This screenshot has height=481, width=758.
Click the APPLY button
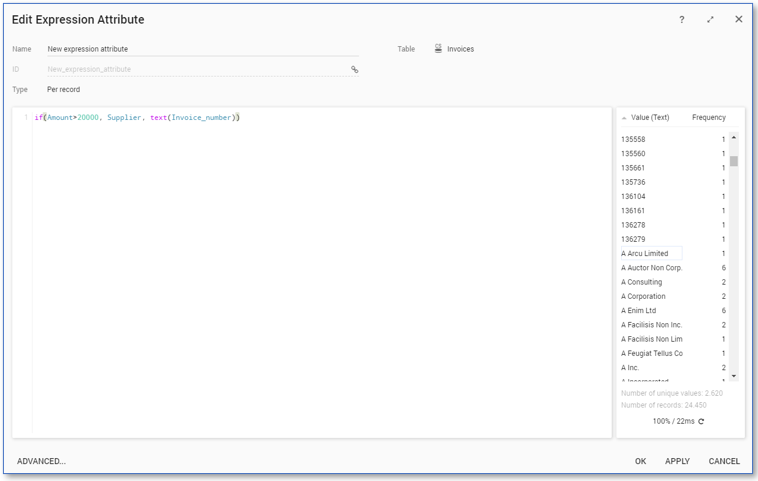coord(677,461)
